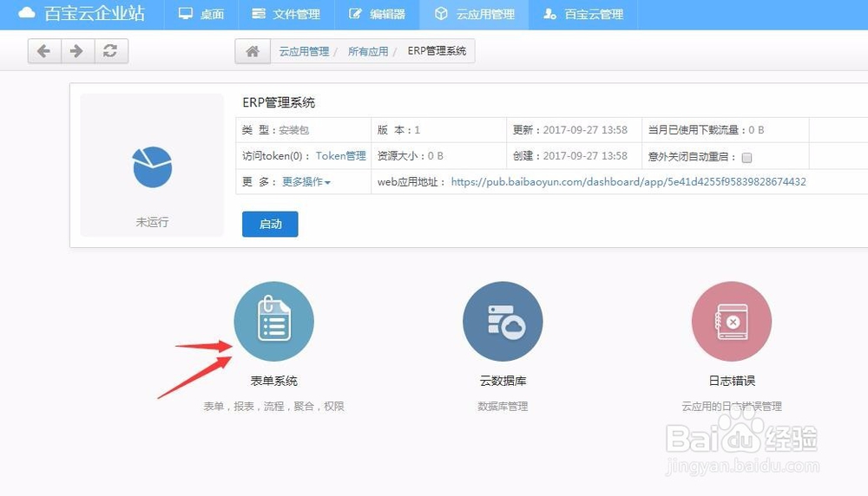Click the 启动 button
Viewport: 868px width, 496px height.
pyautogui.click(x=270, y=224)
